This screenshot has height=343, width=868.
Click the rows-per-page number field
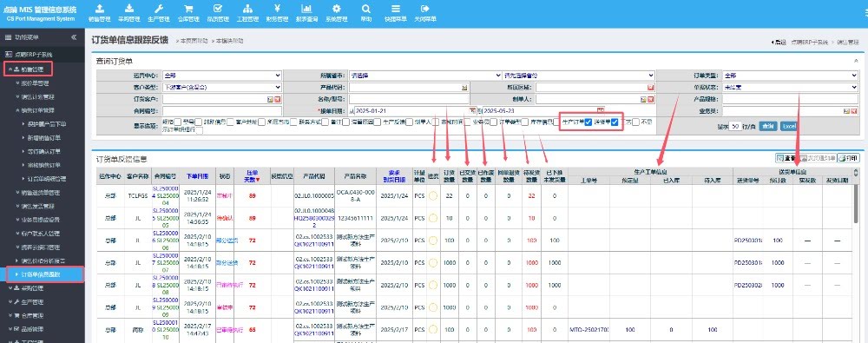[x=734, y=126]
